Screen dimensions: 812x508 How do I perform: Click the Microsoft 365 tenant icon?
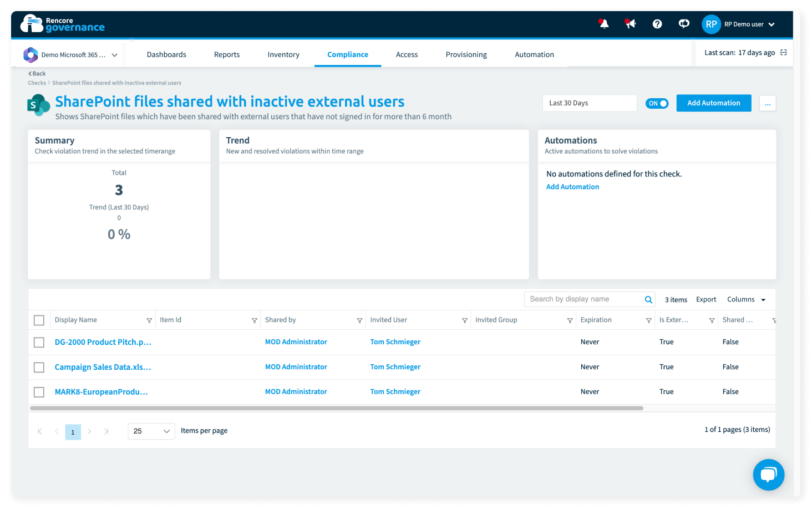point(31,55)
